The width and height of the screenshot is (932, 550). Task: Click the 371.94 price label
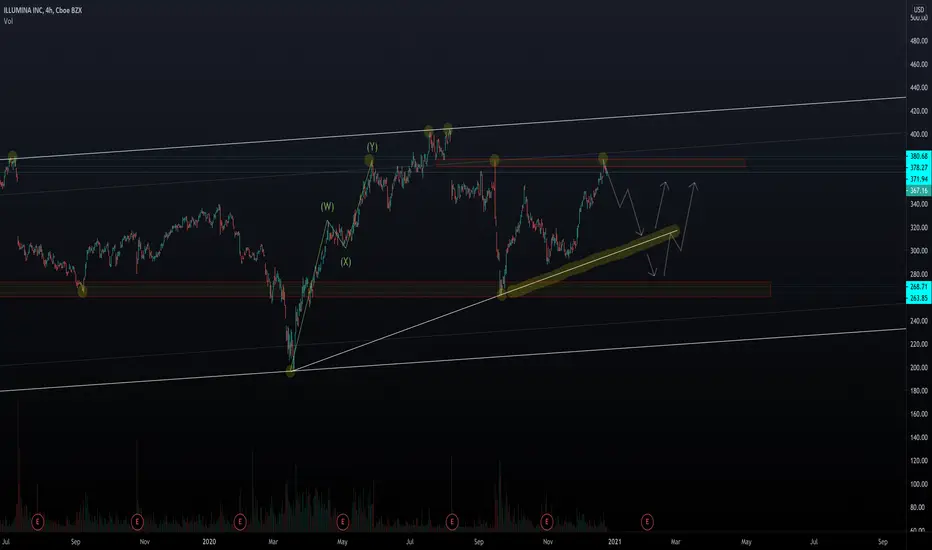pos(919,179)
